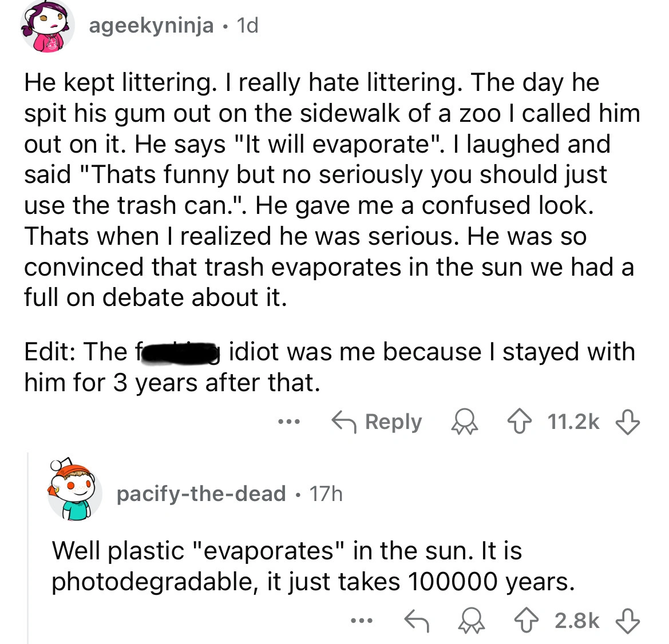Click the 11.2k vote score
Viewport: 669px width, 644px height.
(573, 422)
